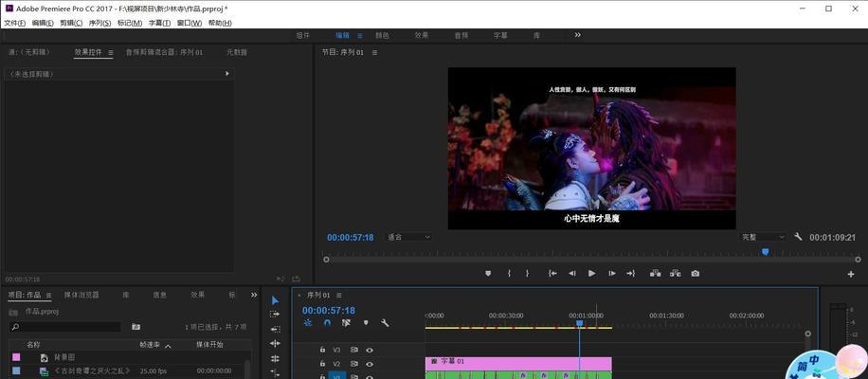Switch to 元数据 tab
Screen dimensions: 868x379
tap(237, 52)
